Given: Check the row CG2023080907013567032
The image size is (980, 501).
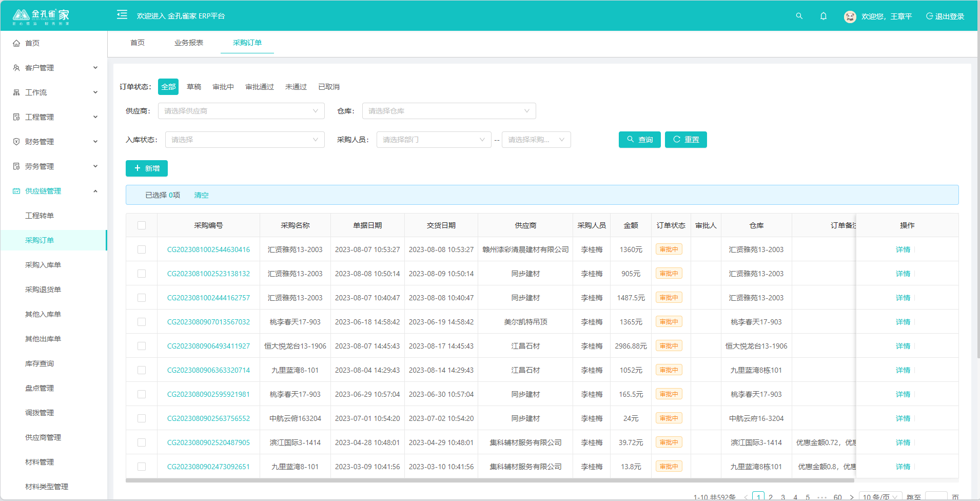Looking at the screenshot, I should point(142,322).
